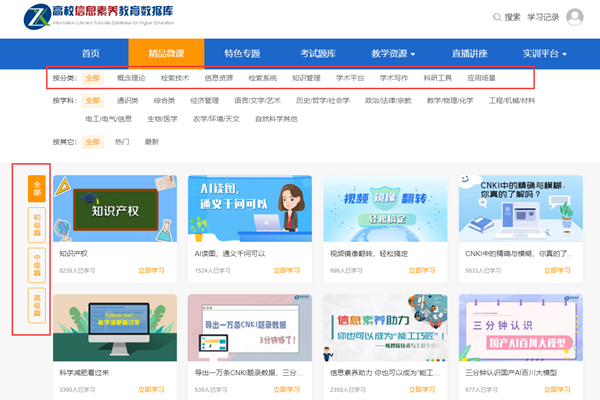
Task: Filter subject by 政治/法律/宗教
Action: (388, 101)
